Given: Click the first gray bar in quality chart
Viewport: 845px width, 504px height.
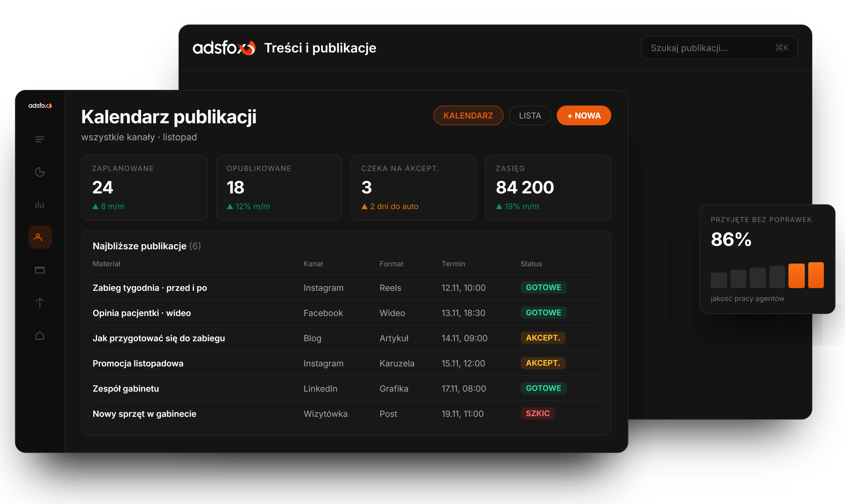Looking at the screenshot, I should click(x=719, y=280).
